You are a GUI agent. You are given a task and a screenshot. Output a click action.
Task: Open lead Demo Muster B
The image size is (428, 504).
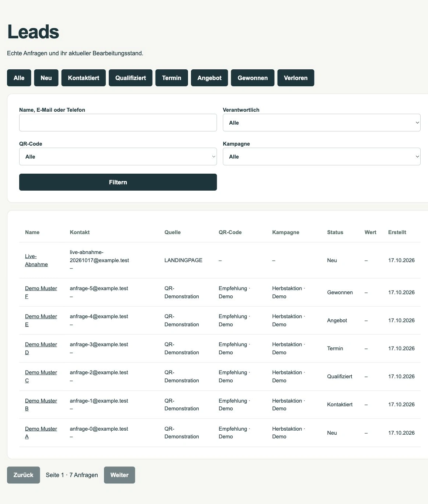tap(41, 404)
